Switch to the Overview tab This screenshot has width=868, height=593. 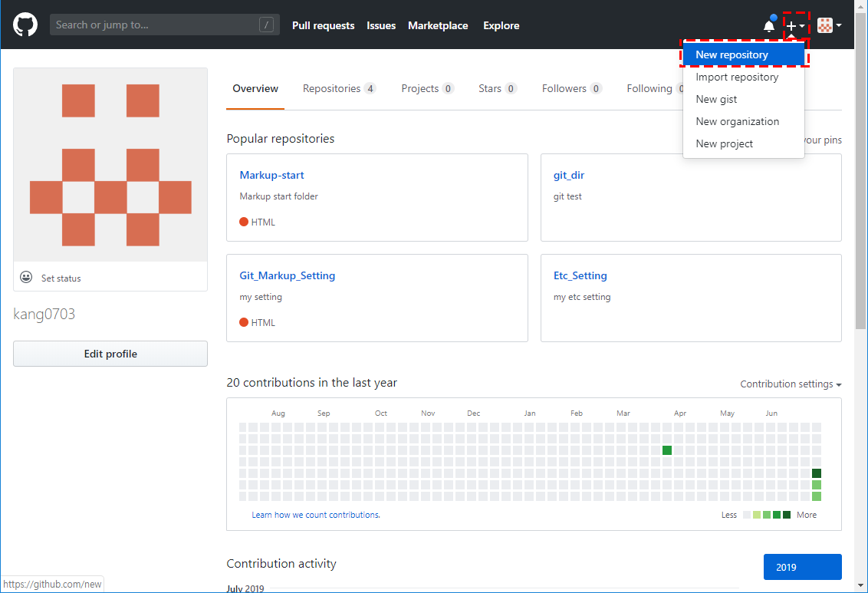point(255,88)
